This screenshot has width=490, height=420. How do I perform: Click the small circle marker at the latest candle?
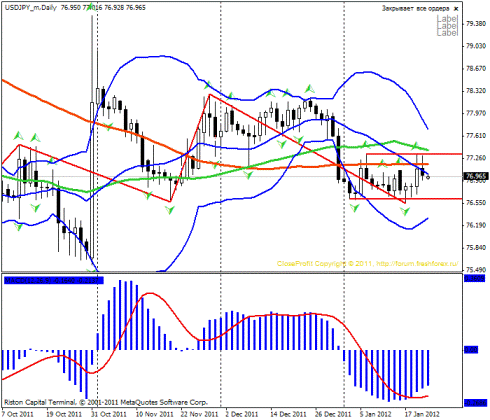[428, 177]
